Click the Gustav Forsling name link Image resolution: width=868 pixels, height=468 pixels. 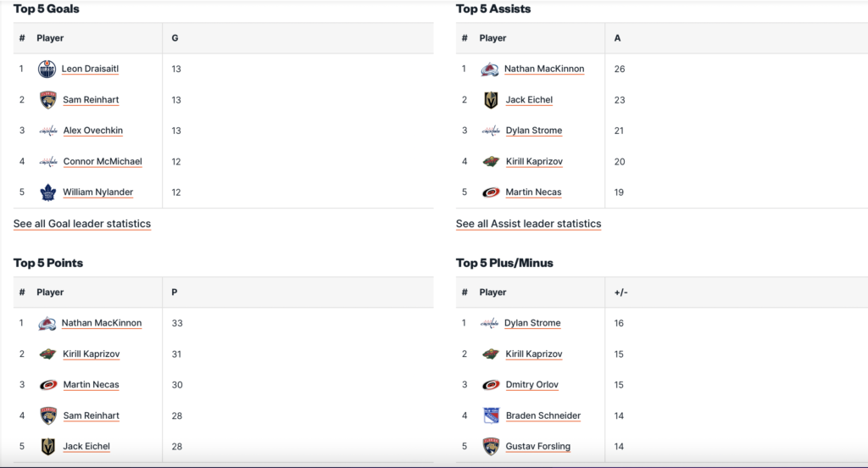point(537,446)
